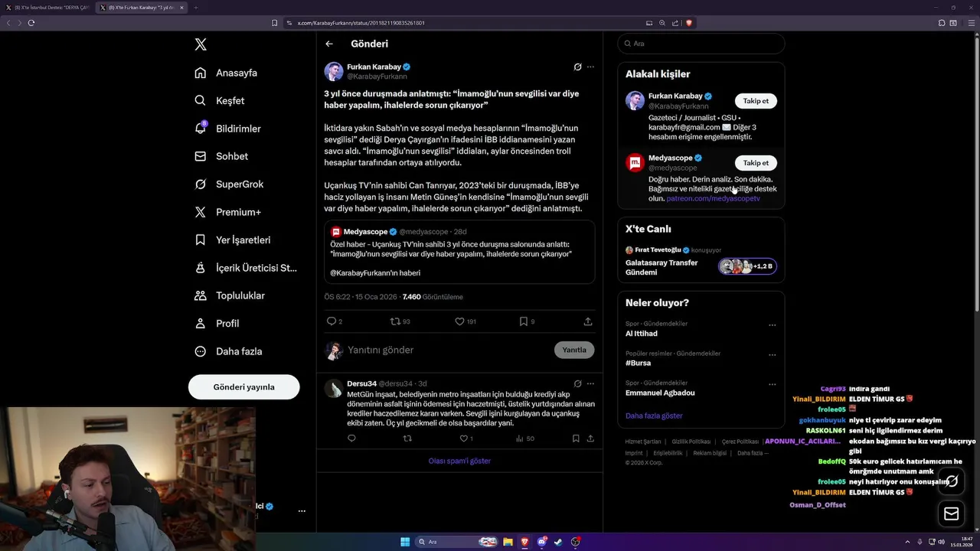Open Keşfet explore page
This screenshot has width=980, height=551.
tap(220, 100)
